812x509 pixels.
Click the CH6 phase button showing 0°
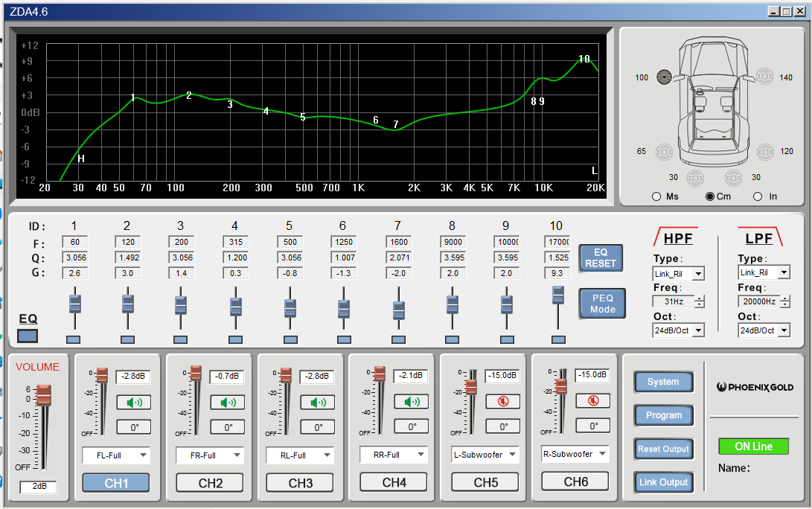(593, 426)
